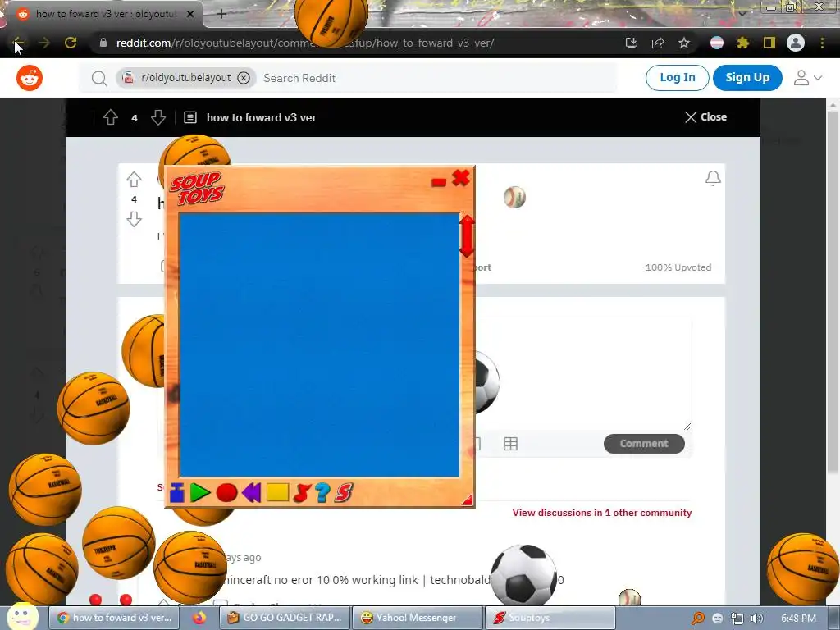Click the address bar URL

305,43
